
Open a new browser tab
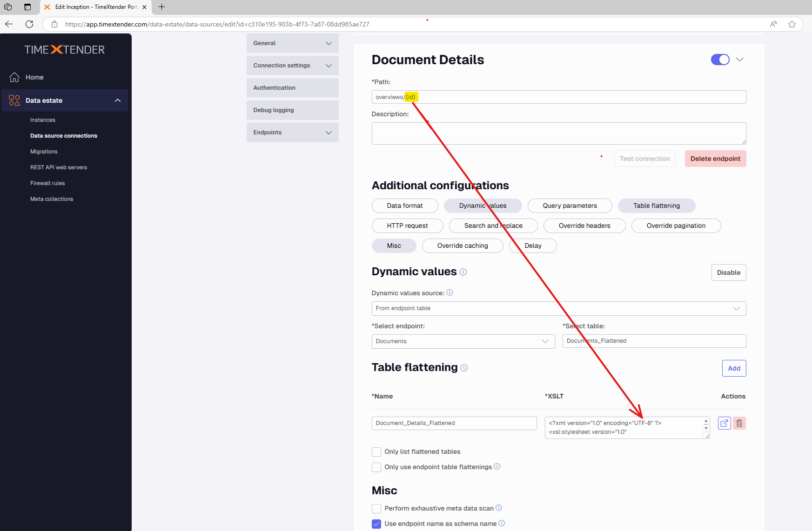[x=162, y=7]
